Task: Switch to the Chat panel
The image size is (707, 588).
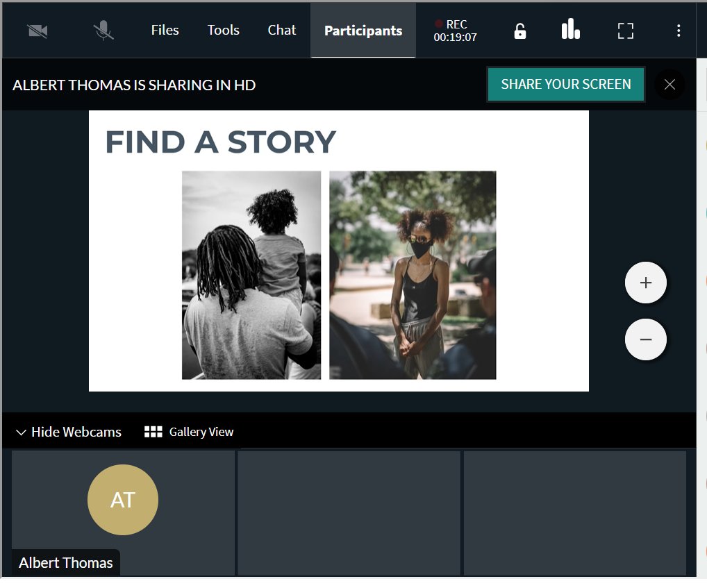Action: [282, 30]
